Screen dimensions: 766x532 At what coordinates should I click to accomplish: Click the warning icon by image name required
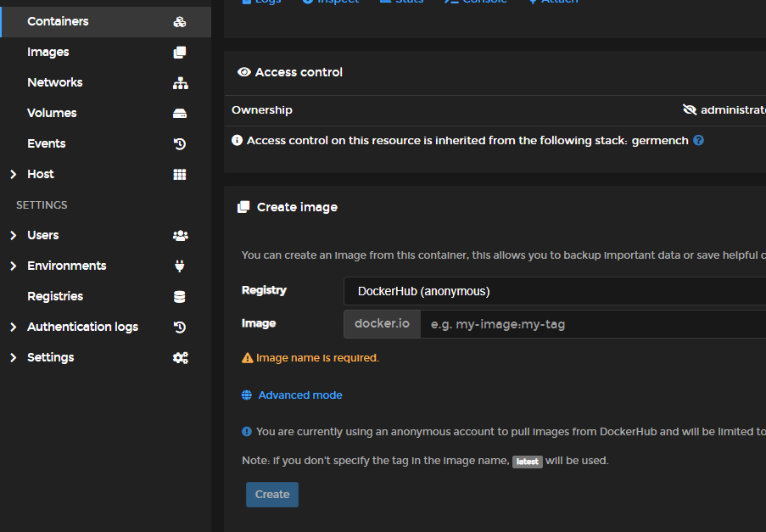coord(247,358)
